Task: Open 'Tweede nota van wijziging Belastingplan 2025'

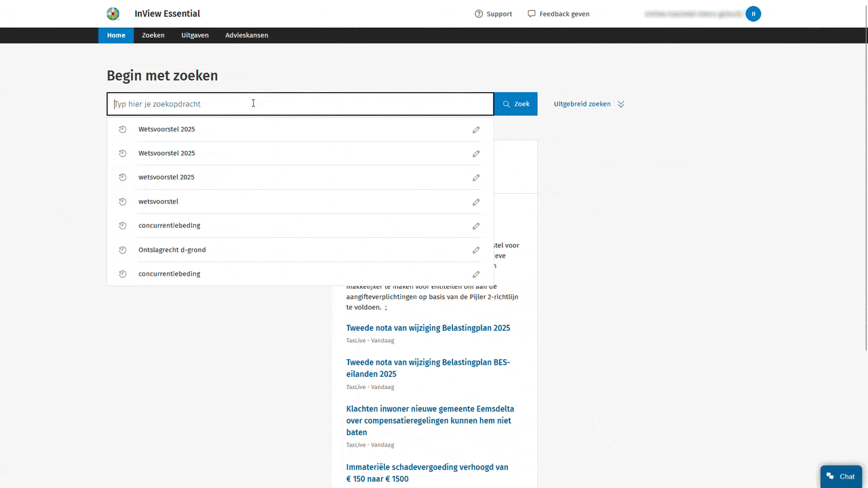Action: 428,328
